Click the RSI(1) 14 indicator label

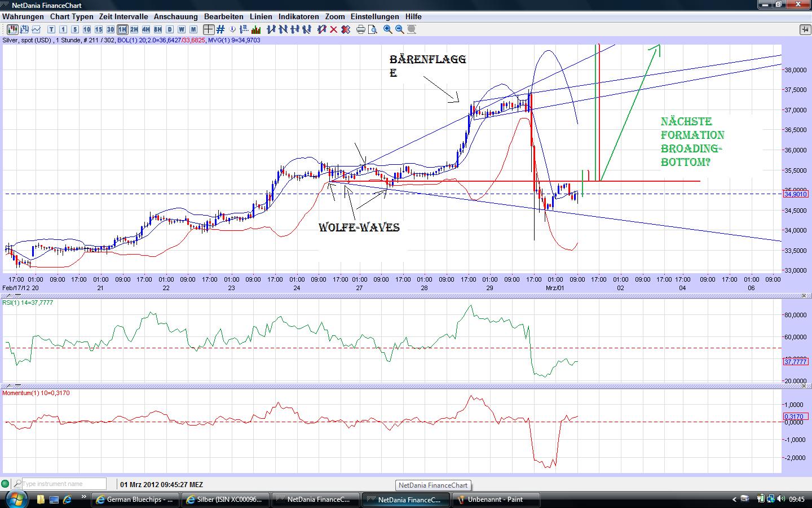click(x=28, y=303)
